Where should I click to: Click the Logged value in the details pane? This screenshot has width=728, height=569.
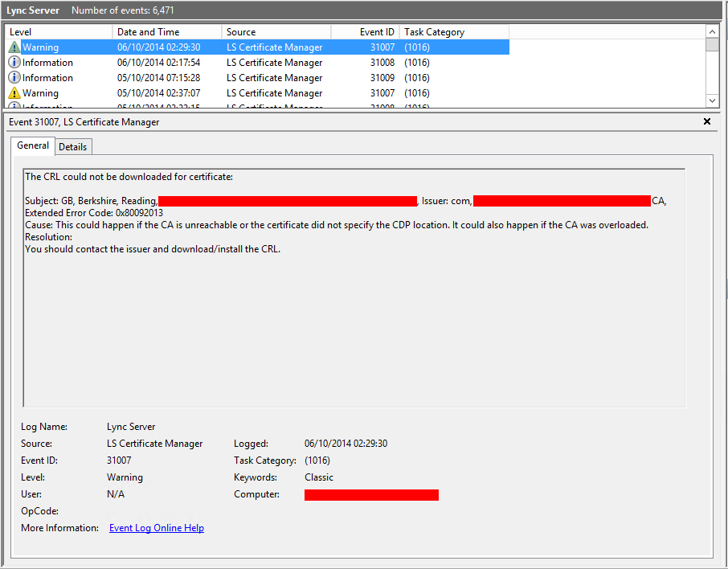pyautogui.click(x=346, y=444)
